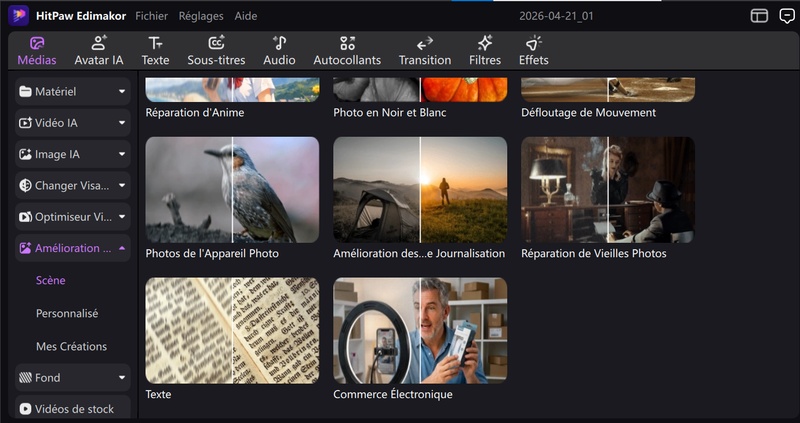Click the Amélioration des...e Journalisation label

coord(419,253)
